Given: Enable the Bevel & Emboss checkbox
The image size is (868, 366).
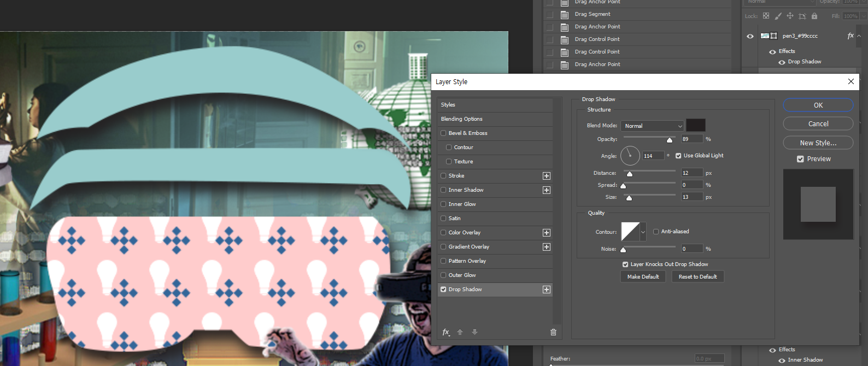Looking at the screenshot, I should click(x=443, y=133).
